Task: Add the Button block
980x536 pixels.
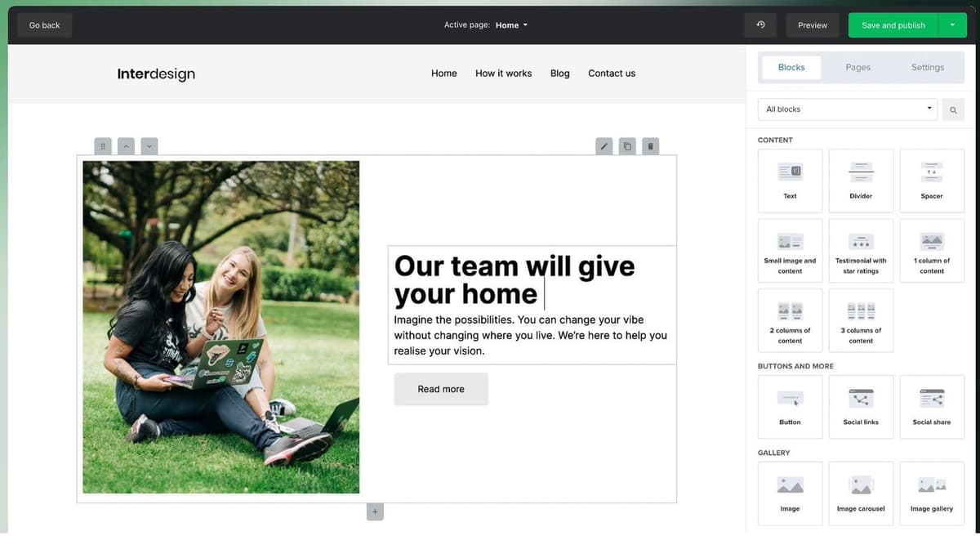Action: (790, 407)
